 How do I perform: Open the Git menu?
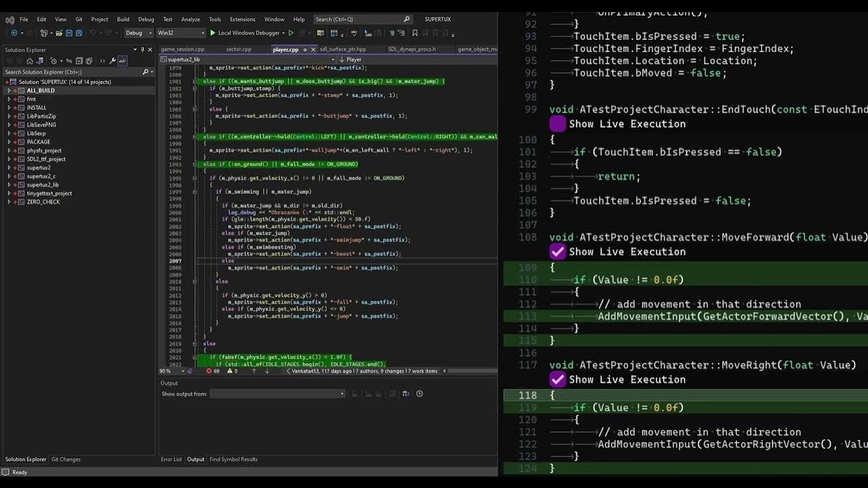click(79, 20)
